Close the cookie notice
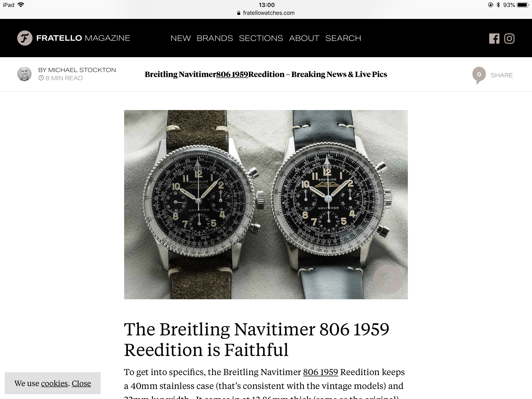The height and width of the screenshot is (399, 532). (81, 383)
